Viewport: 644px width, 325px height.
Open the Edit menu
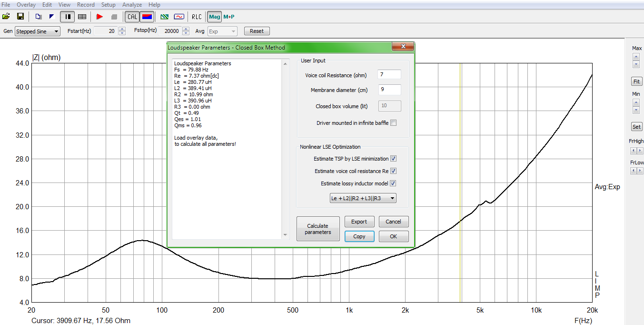point(47,4)
